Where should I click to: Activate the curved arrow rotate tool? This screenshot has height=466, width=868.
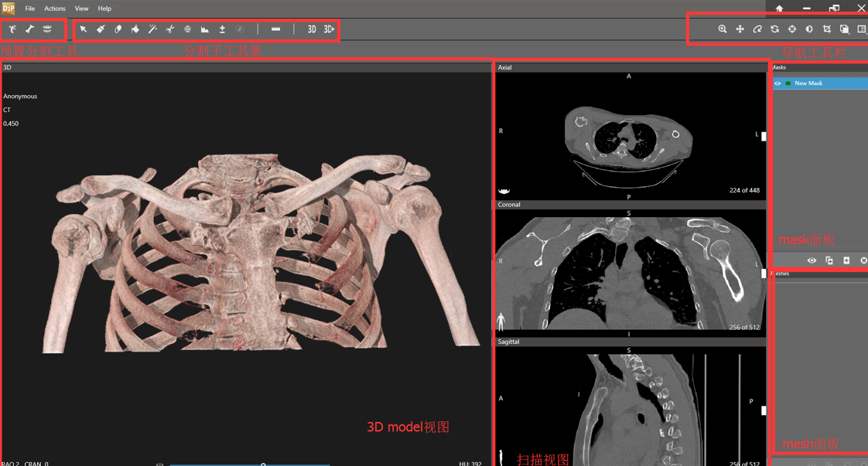757,29
